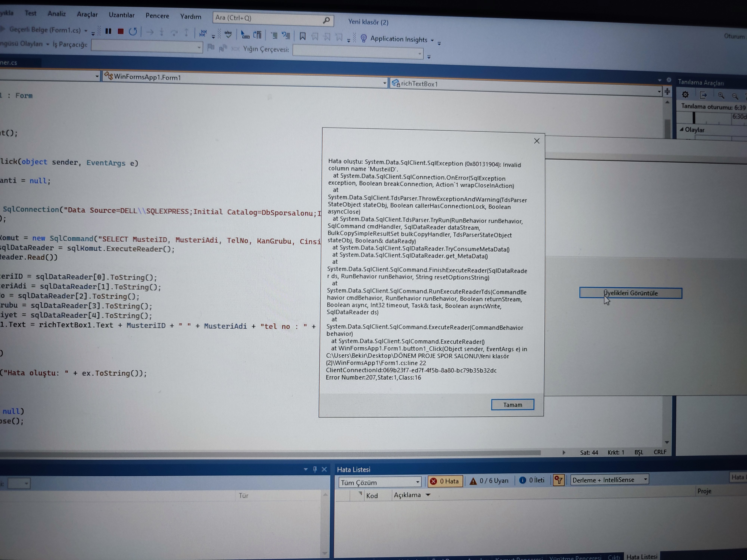Click the Üyelikleri Görüntüle button
The image size is (747, 560).
pyautogui.click(x=630, y=293)
